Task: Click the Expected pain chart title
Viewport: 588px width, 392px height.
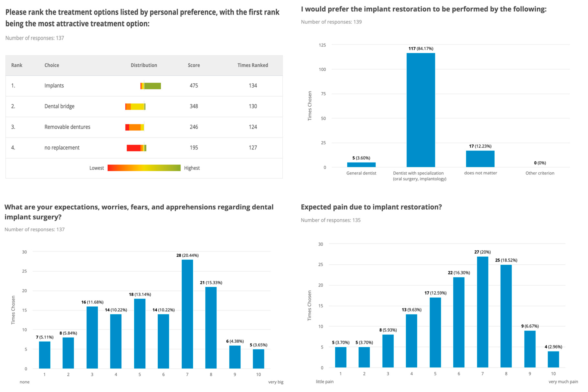Action: pyautogui.click(x=371, y=207)
